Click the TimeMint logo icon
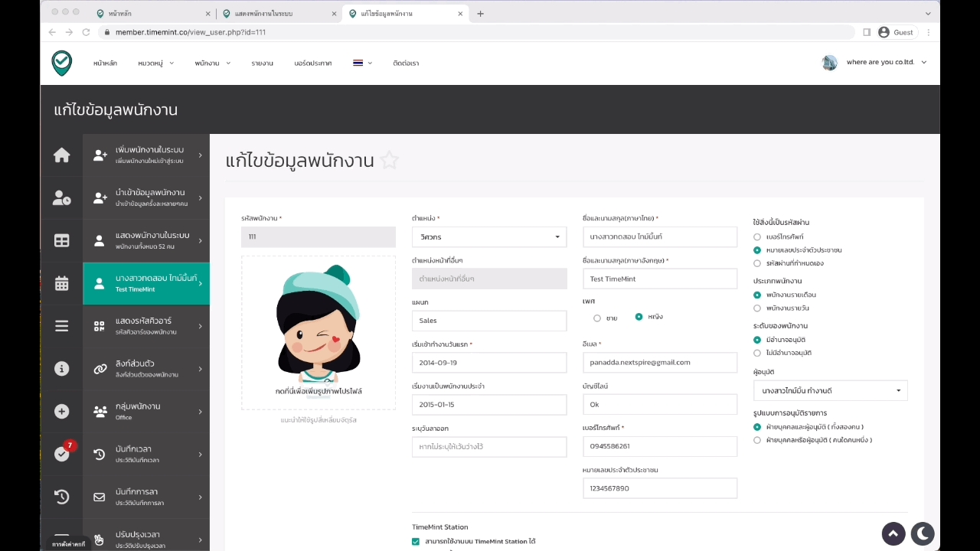This screenshot has width=980, height=551. [62, 63]
